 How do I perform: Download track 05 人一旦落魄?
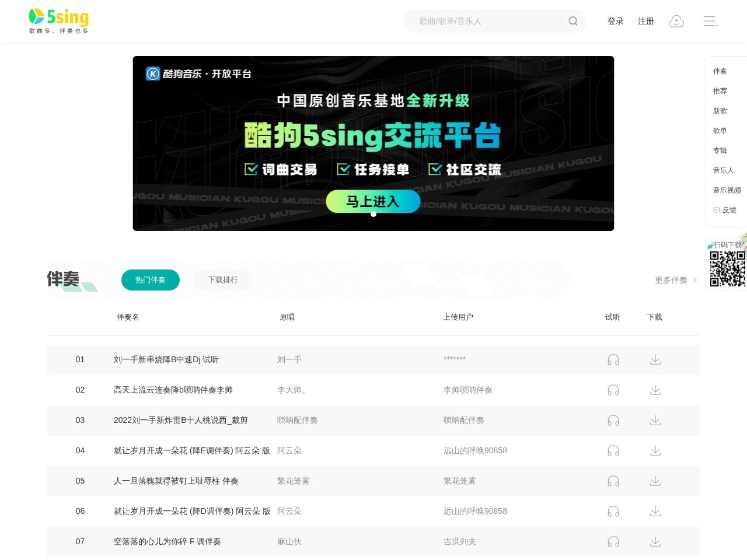point(655,481)
